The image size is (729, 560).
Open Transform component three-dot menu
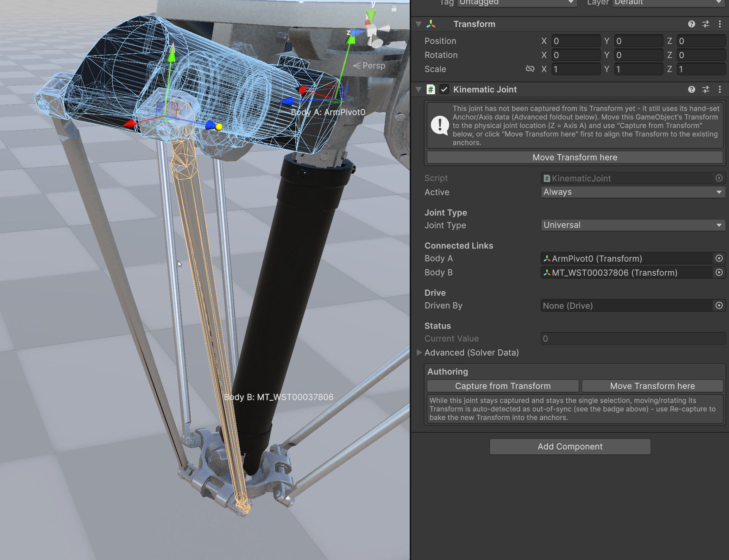click(720, 24)
